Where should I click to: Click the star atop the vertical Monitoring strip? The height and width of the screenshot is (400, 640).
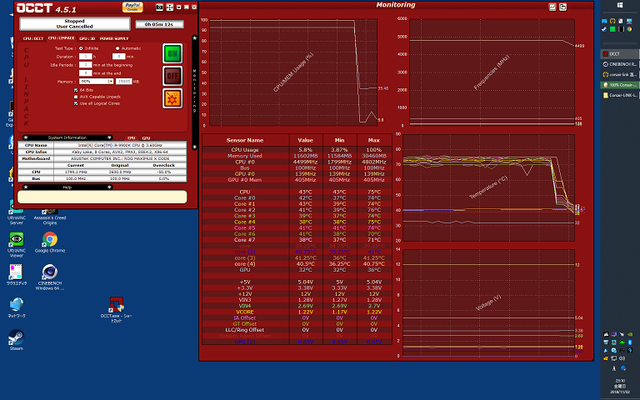coord(195,38)
